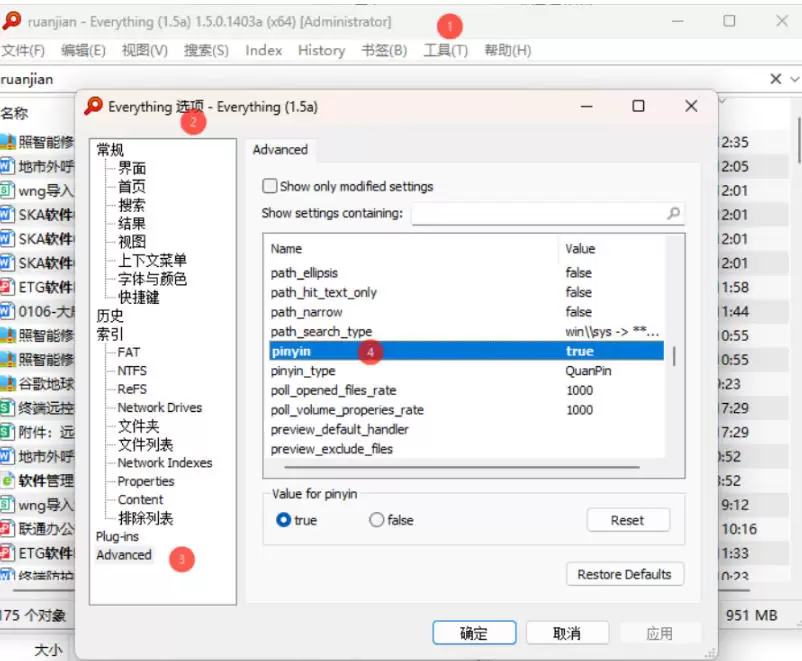The width and height of the screenshot is (802, 661).
Task: Select 排除列表 in options tree
Action: tap(145, 518)
